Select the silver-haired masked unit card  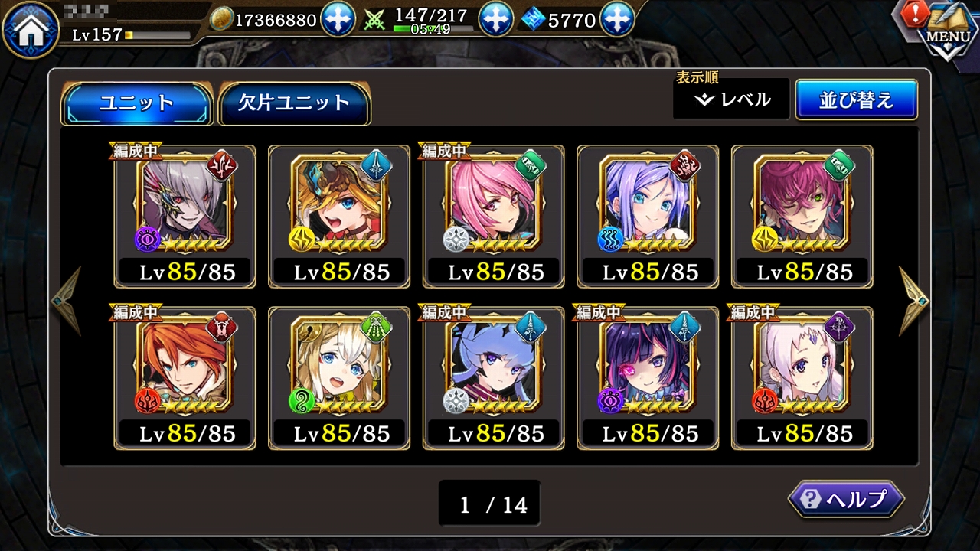(185, 217)
